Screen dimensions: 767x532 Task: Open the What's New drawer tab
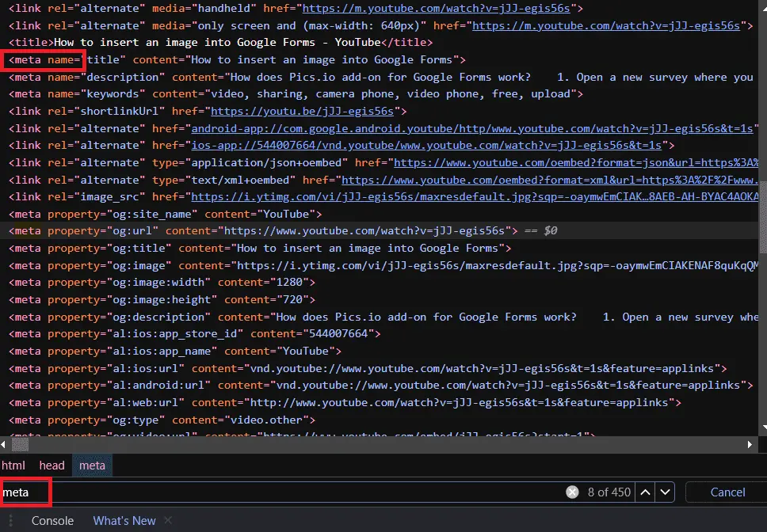124,521
